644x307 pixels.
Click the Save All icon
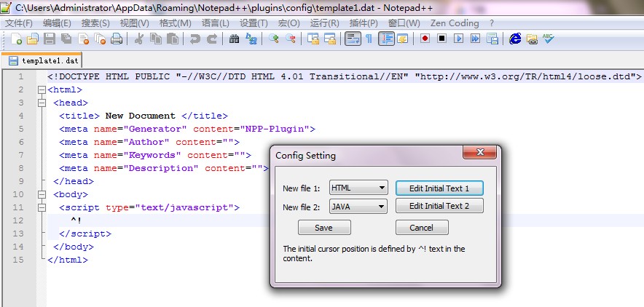[66, 39]
